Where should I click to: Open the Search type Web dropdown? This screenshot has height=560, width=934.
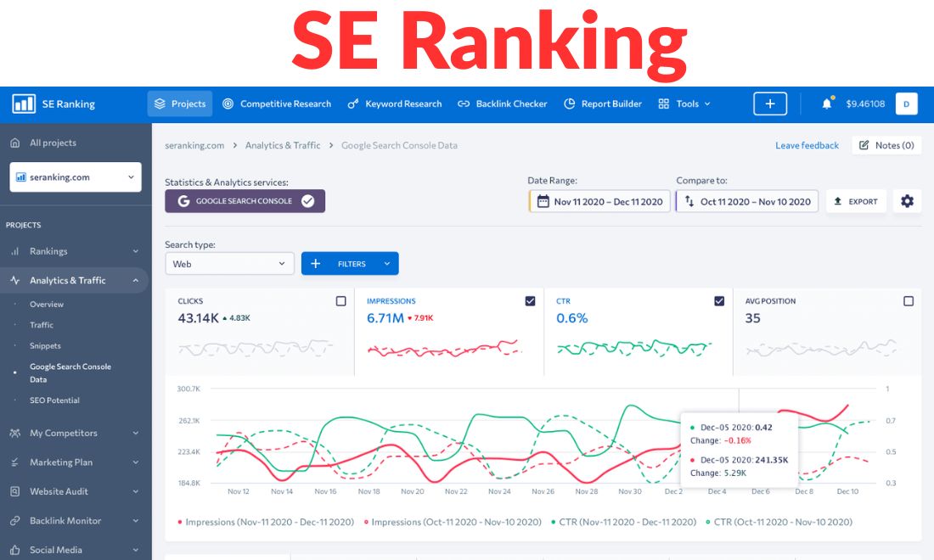(x=229, y=263)
